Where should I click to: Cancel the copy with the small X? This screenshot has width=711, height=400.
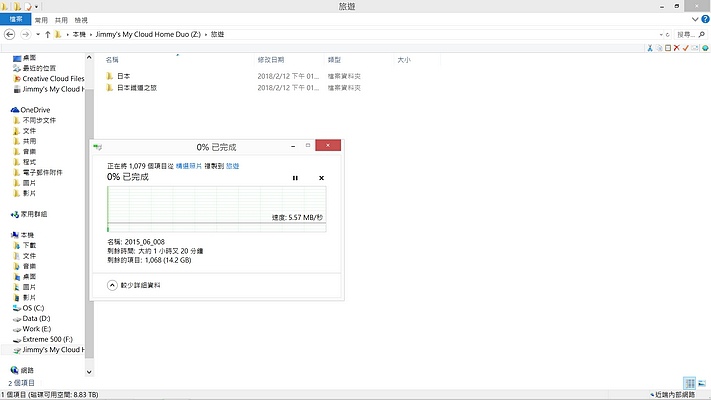pos(321,178)
